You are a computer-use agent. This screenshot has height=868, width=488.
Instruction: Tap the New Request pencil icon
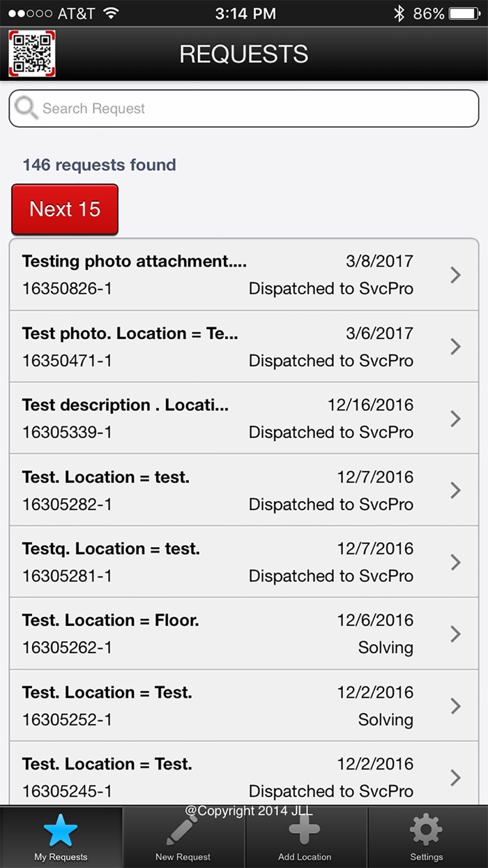[183, 830]
